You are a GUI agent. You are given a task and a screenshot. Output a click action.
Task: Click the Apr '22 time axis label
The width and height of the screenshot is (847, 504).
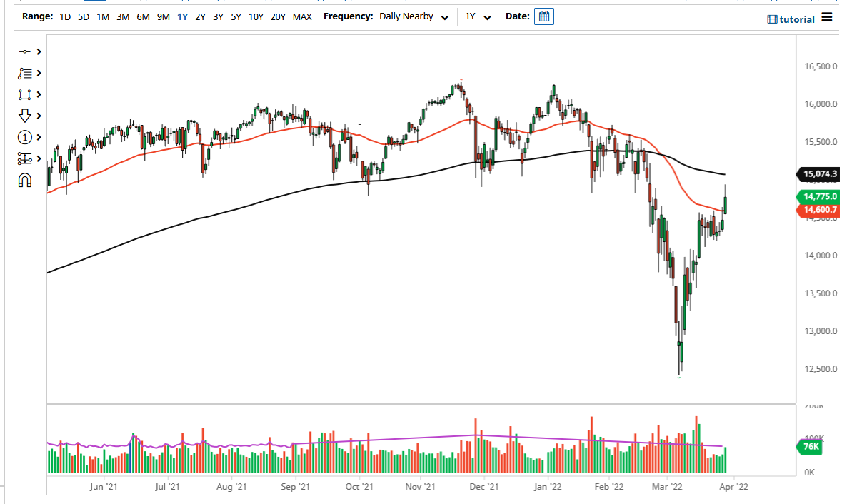(x=734, y=486)
